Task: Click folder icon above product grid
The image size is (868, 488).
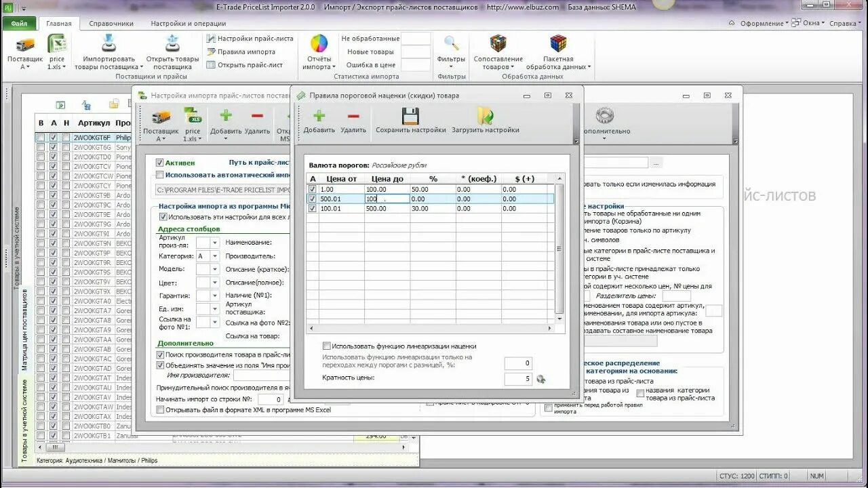Action: 114,104
